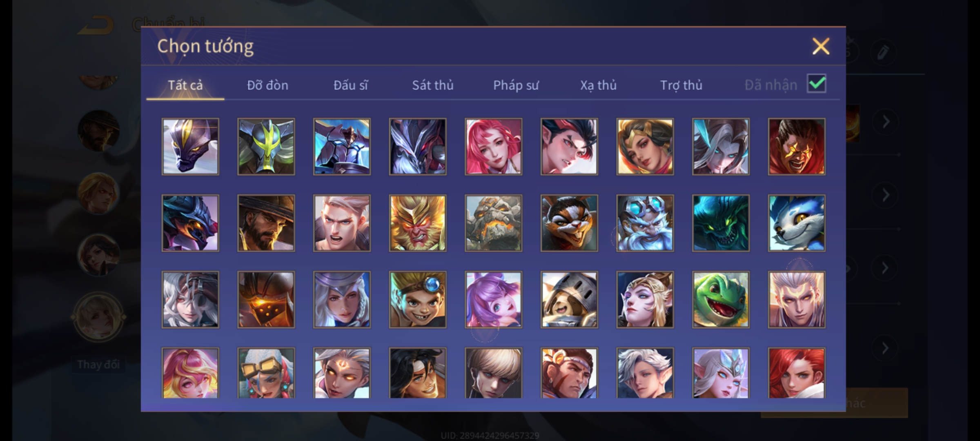This screenshot has width=980, height=441.
Task: Click the Thay đổi button
Action: (x=98, y=364)
